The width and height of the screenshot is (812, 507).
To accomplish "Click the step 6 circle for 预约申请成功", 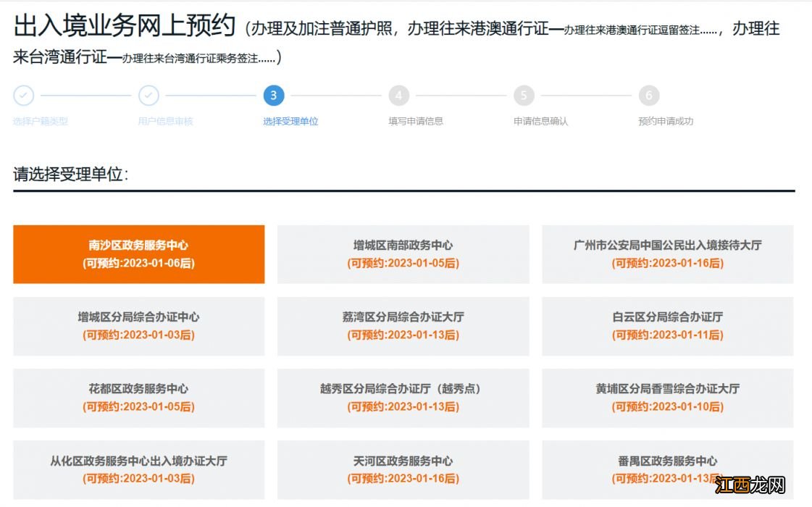I will [x=648, y=95].
